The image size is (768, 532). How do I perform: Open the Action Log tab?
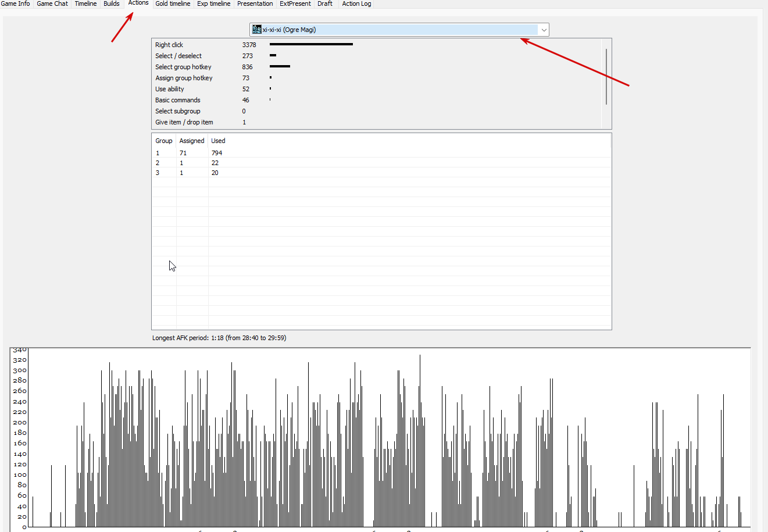pyautogui.click(x=356, y=3)
